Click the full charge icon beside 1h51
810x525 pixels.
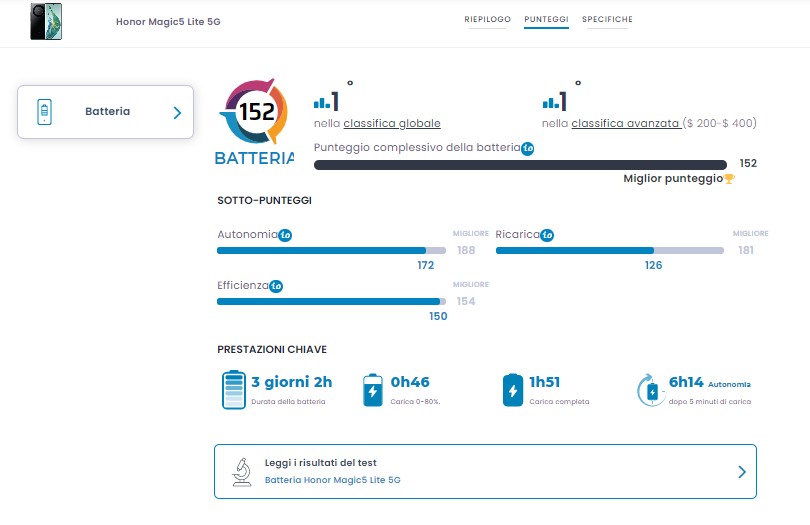(513, 390)
